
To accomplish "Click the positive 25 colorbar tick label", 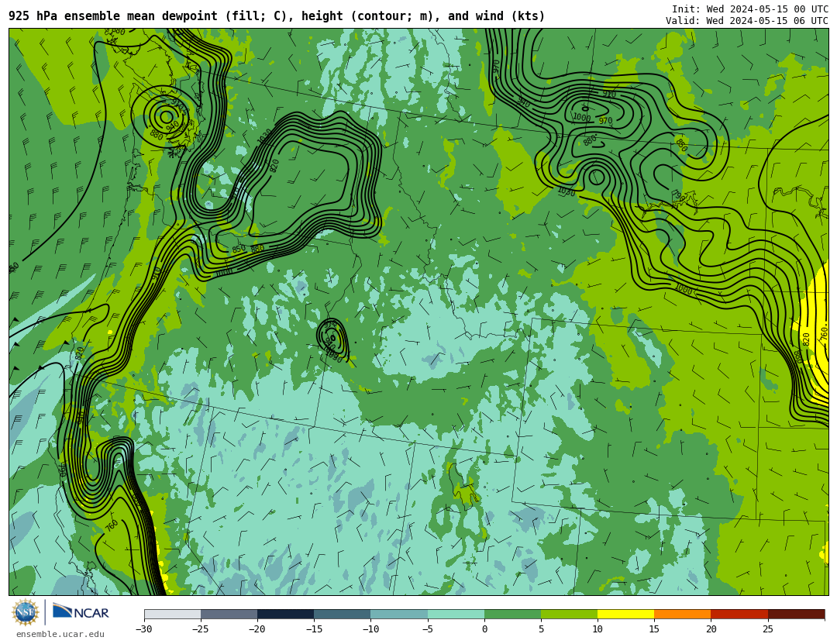I will 767,629.
